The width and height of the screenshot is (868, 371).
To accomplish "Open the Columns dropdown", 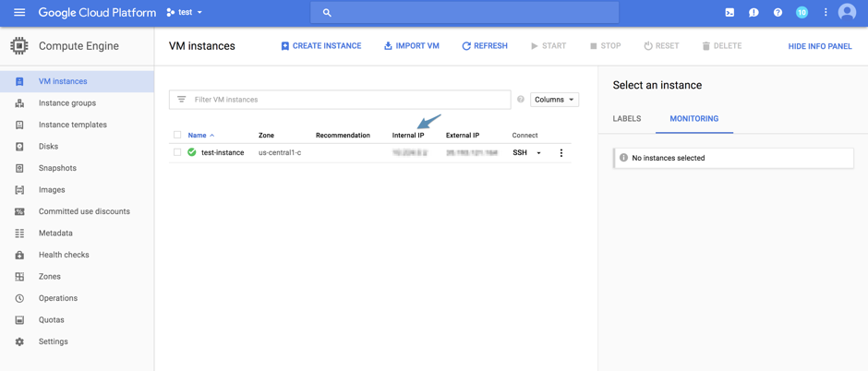I will click(x=554, y=100).
